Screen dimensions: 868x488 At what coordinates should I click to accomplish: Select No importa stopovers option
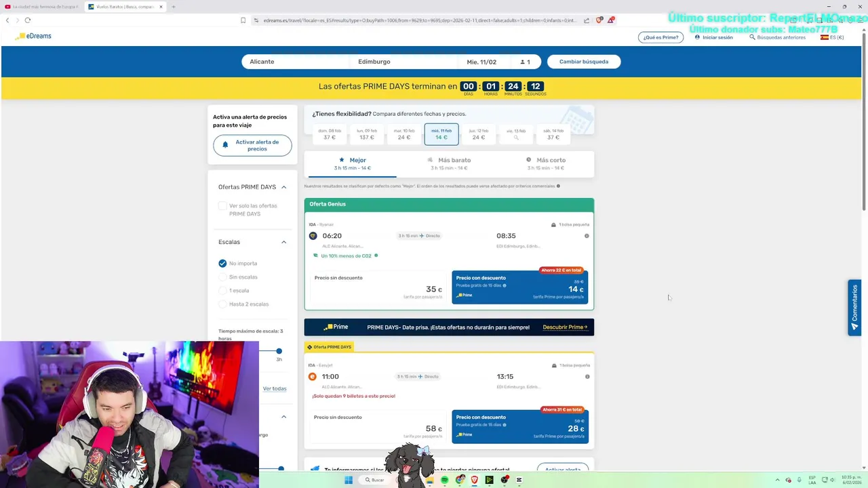(222, 263)
